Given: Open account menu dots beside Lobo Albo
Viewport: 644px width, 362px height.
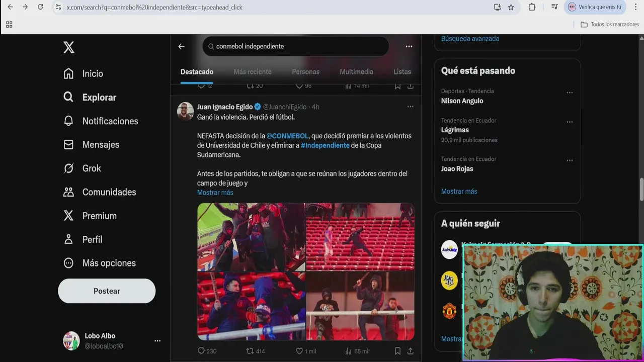Looking at the screenshot, I should [157, 341].
